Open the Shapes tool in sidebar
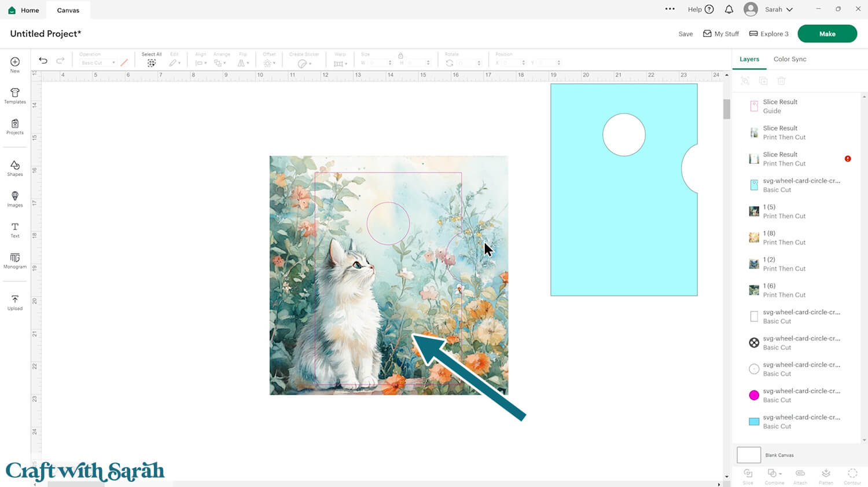Screen dimensions: 868x487 click(15, 168)
